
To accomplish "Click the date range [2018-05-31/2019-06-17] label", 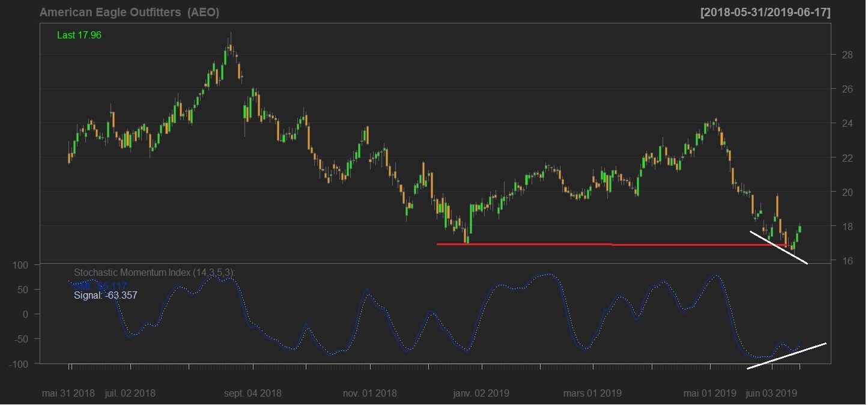I will pos(766,13).
